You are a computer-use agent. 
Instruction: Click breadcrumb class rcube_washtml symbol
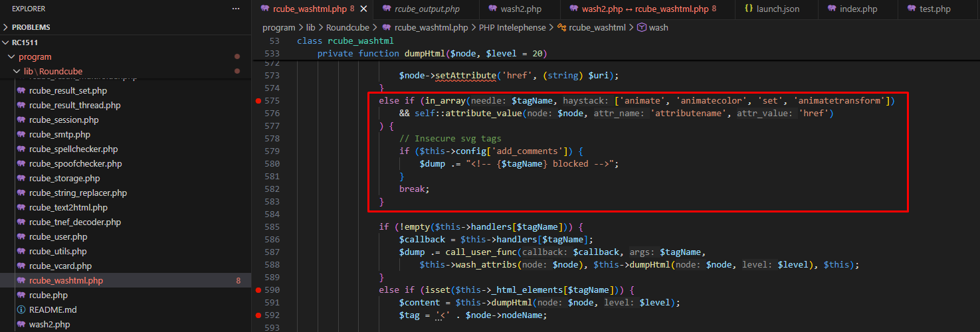(591, 27)
